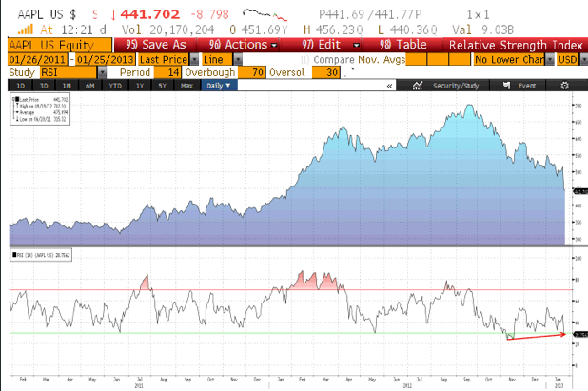
Task: Click the 1x1 size text
Action: pyautogui.click(x=478, y=14)
